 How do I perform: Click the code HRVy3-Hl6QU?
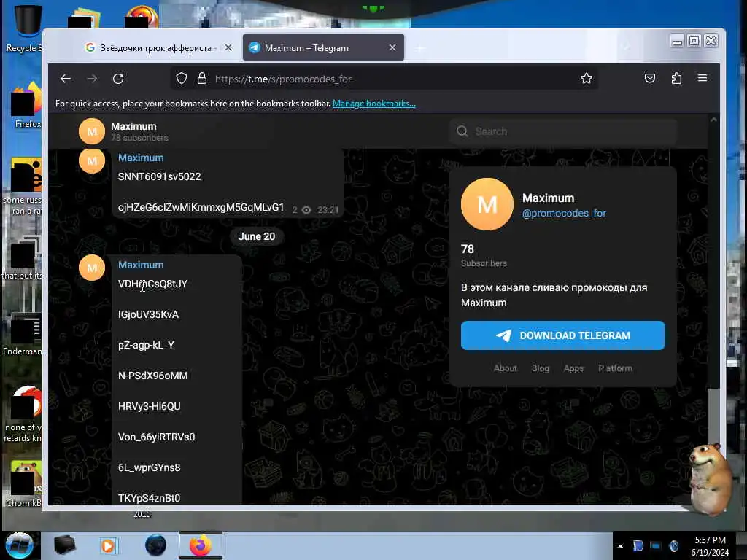click(149, 406)
